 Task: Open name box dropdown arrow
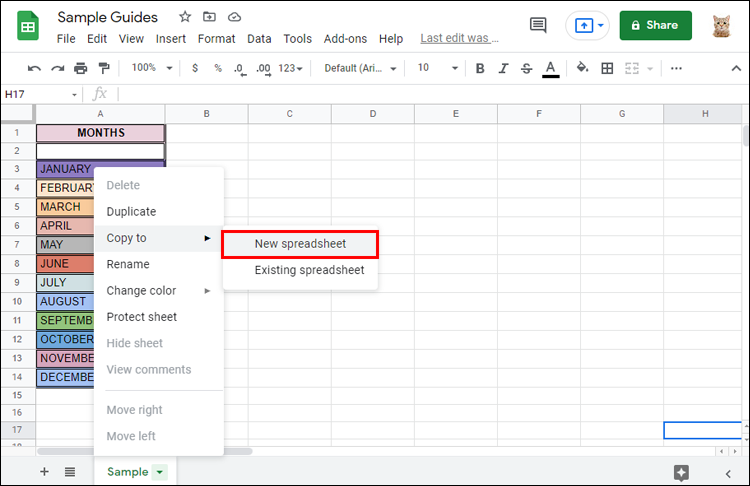pyautogui.click(x=74, y=95)
